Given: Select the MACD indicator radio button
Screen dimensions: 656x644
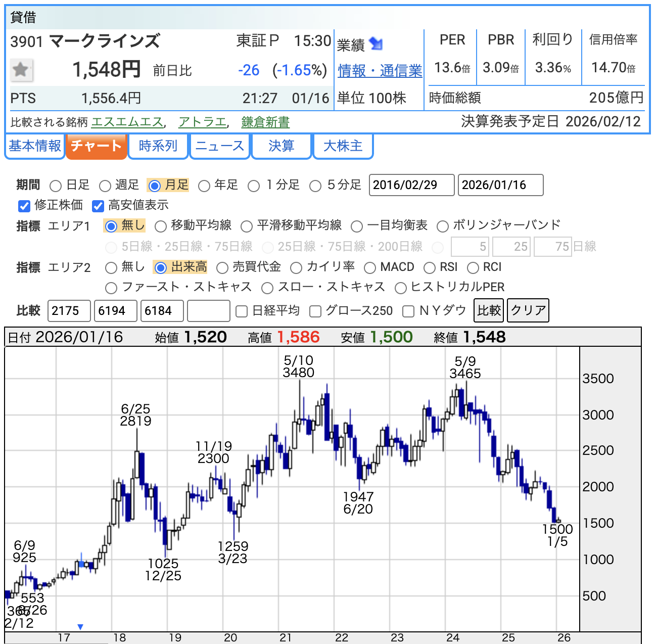Looking at the screenshot, I should (370, 267).
